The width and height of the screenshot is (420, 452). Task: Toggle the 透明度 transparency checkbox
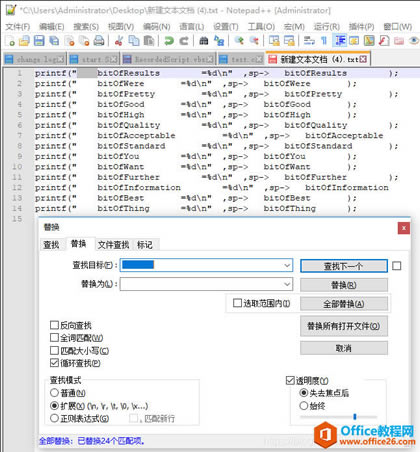pyautogui.click(x=290, y=381)
